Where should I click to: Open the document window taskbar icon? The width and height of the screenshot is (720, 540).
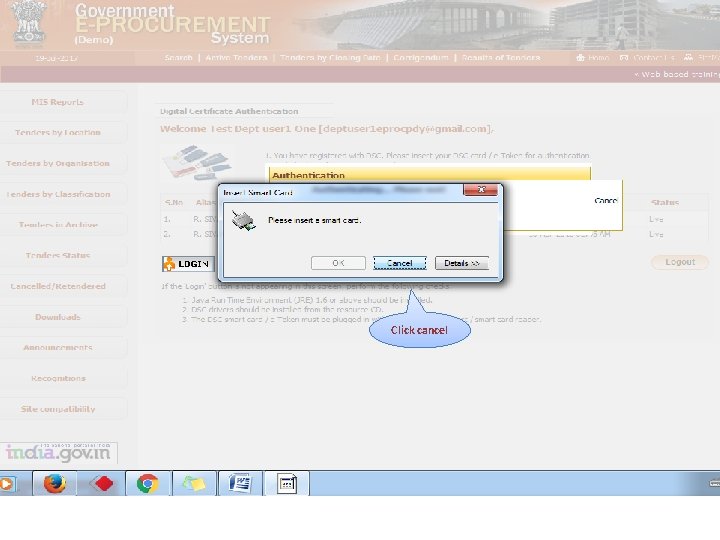point(287,484)
